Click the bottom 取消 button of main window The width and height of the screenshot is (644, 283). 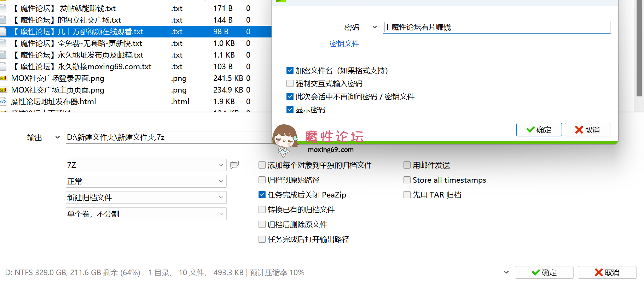click(607, 272)
